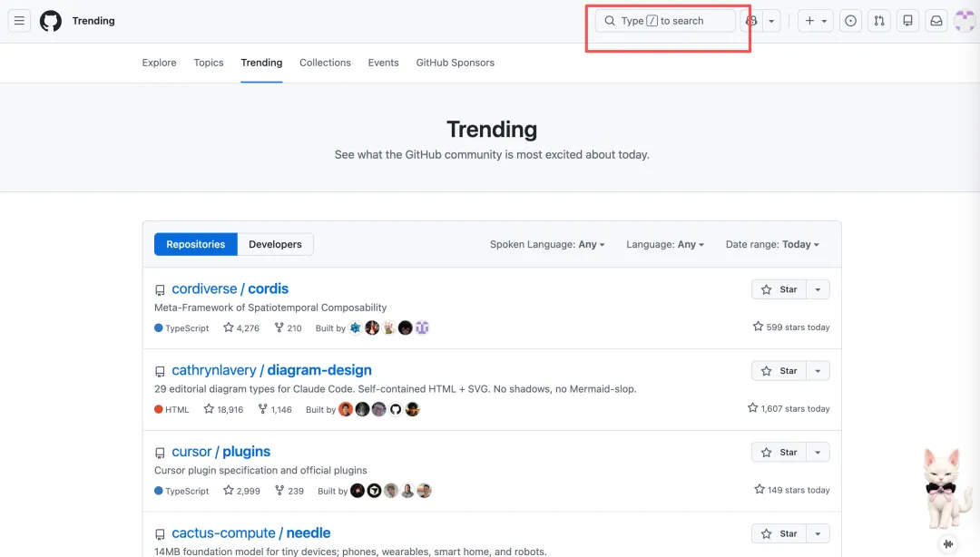The height and width of the screenshot is (557, 980).
Task: Go to the Collections tab
Action: point(325,63)
